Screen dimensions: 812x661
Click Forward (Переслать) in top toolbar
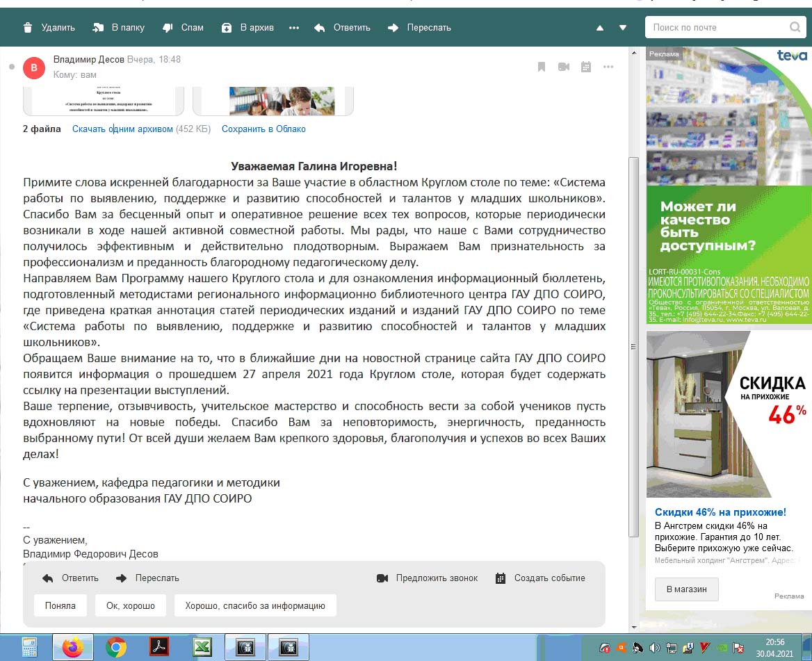419,27
